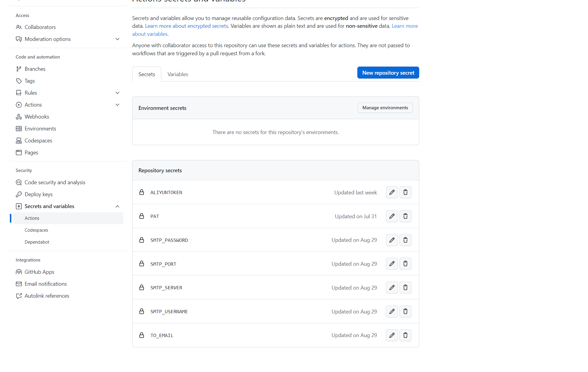Expand the Moderation options section

click(x=117, y=39)
